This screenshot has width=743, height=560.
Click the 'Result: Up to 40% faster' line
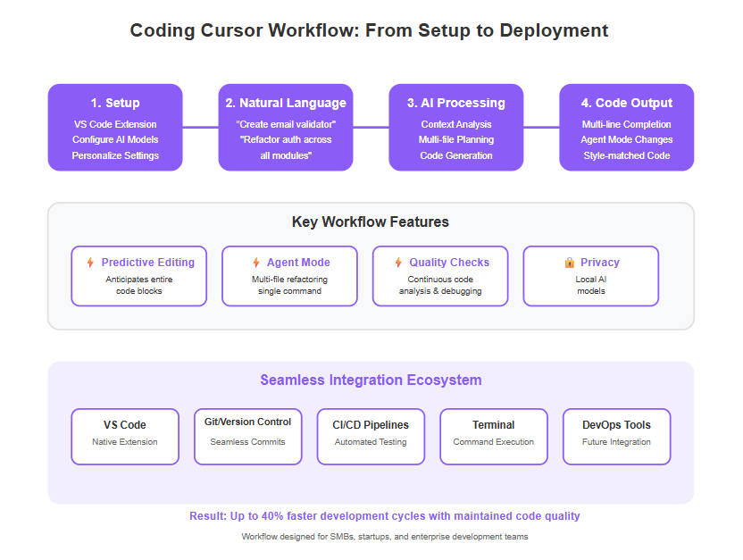384,516
